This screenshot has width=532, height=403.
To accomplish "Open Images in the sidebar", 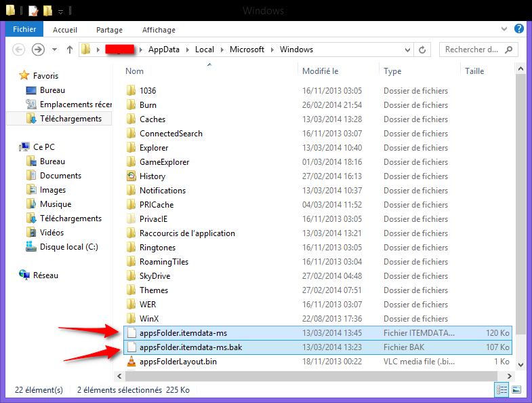I will 53,190.
